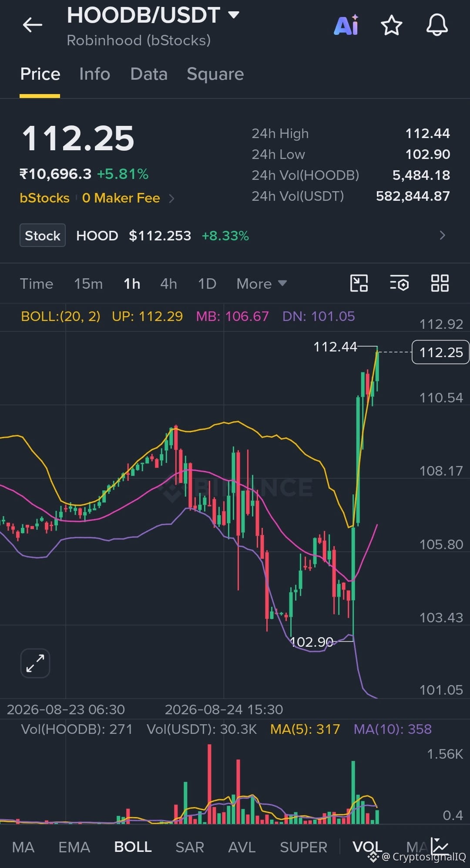Tap the bStocks label link

[x=44, y=198]
